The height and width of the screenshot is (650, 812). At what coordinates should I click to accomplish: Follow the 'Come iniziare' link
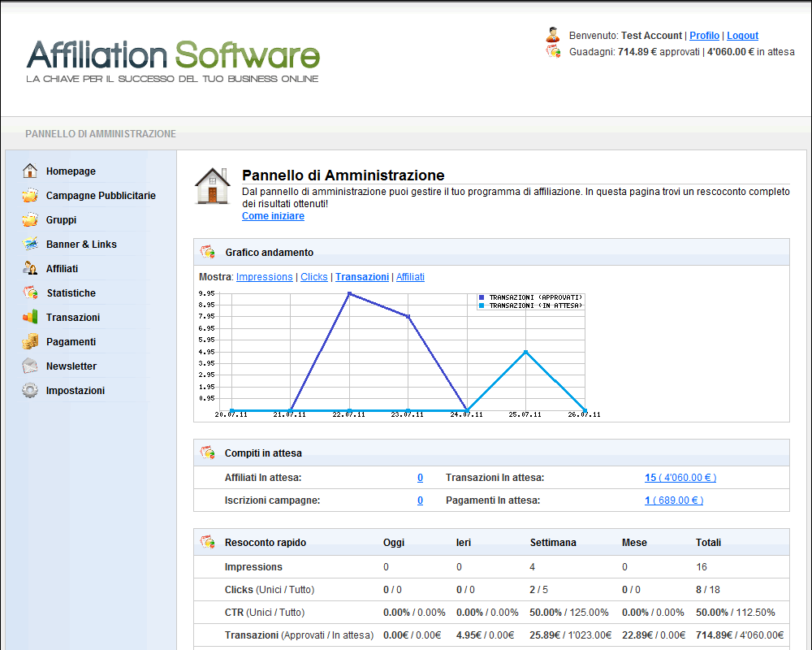point(273,216)
